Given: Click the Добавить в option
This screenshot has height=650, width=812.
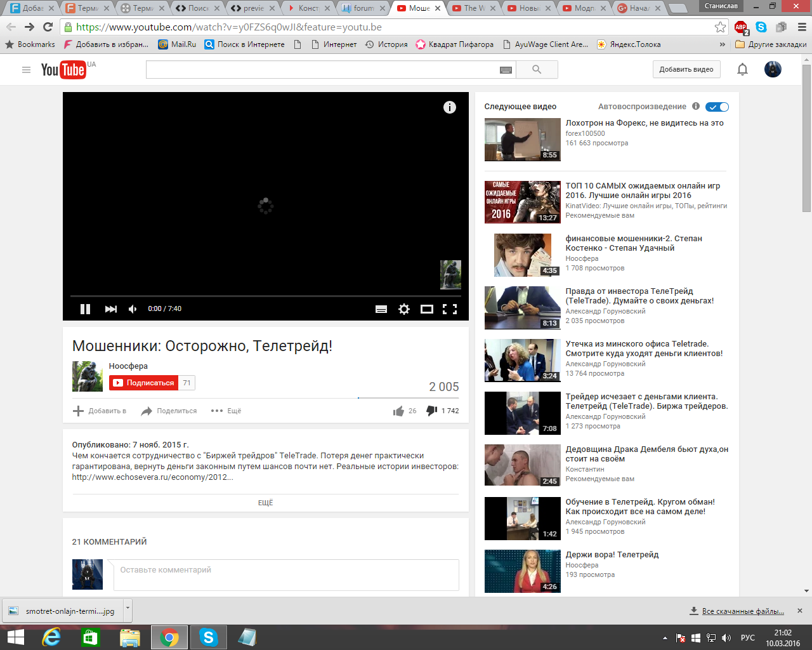Looking at the screenshot, I should (100, 411).
